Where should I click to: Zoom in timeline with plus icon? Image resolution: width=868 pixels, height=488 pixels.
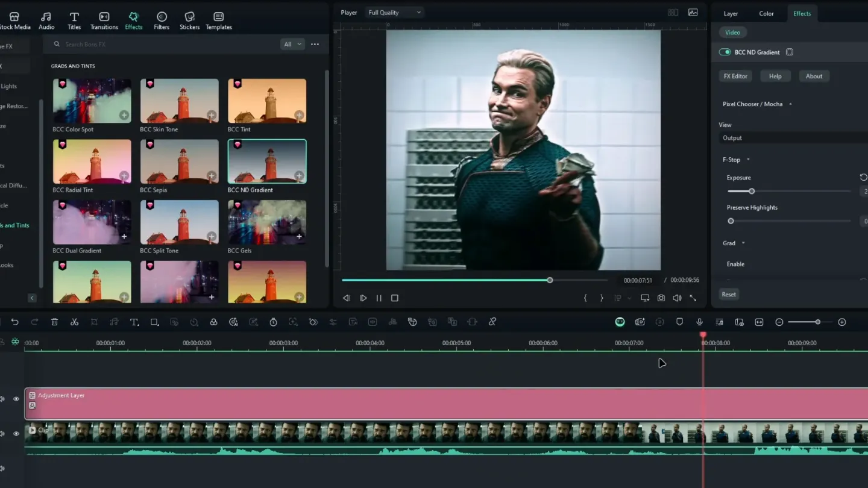(842, 322)
